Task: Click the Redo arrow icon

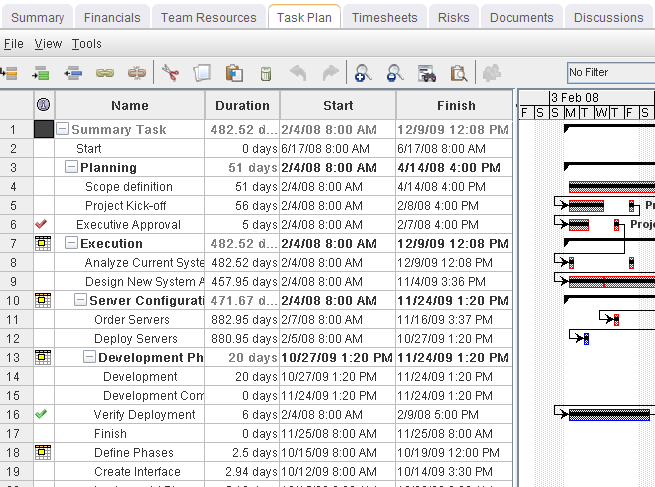Action: tap(330, 73)
